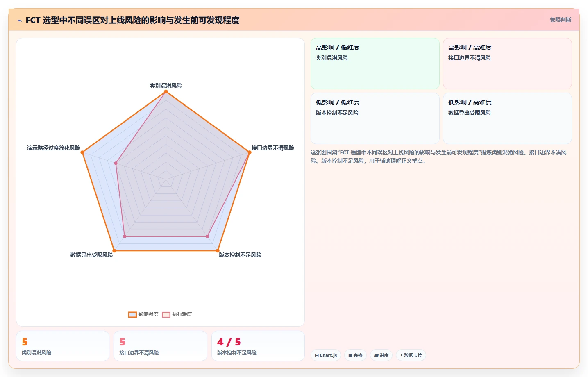
Task: Click 接口边界不清风险 text in the pink card
Action: [470, 58]
